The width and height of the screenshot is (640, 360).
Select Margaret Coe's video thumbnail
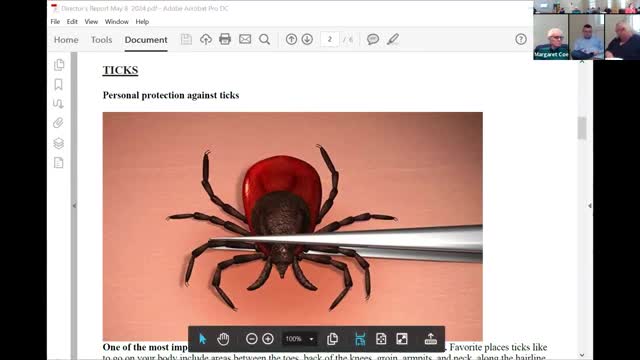[551, 37]
